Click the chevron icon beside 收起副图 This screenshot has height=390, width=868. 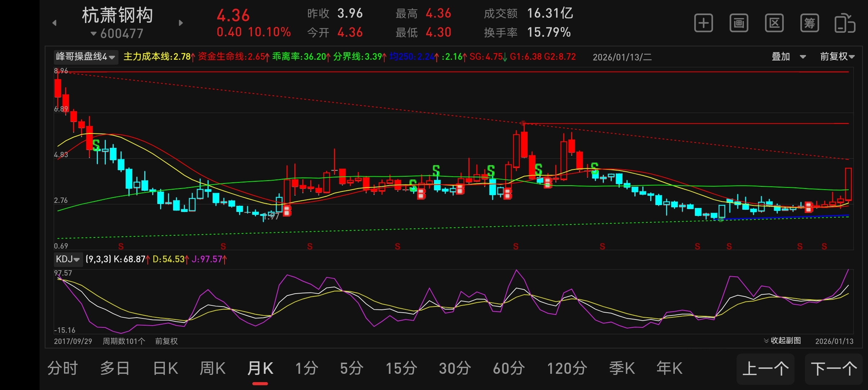pos(766,341)
